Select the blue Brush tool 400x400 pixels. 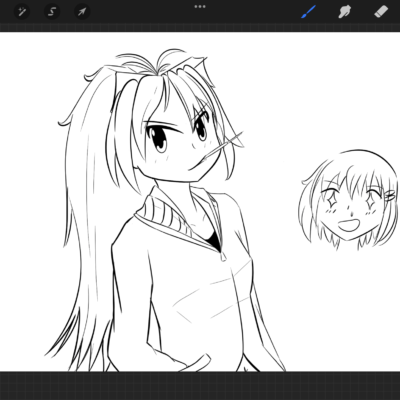tap(308, 12)
